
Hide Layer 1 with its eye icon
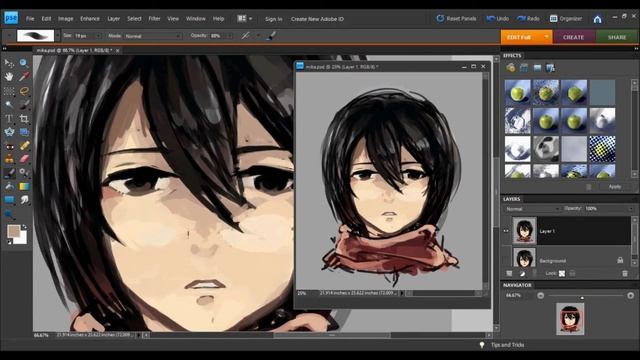coord(506,231)
